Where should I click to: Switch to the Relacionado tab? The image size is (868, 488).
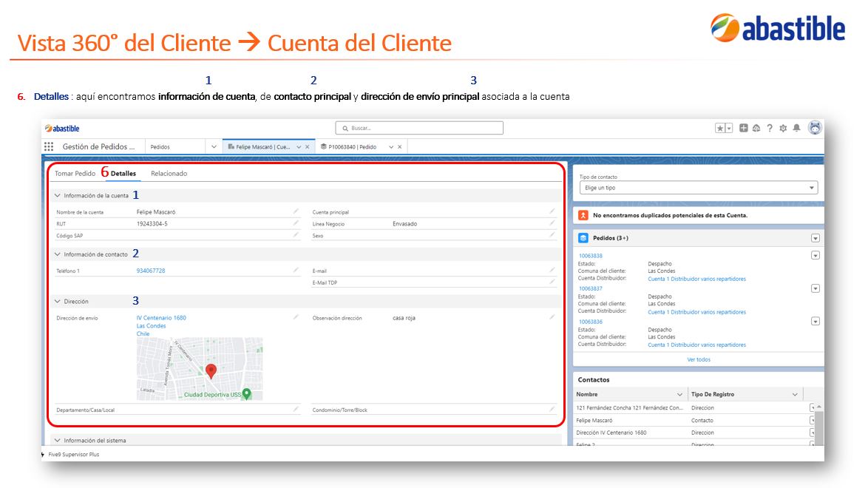point(169,173)
